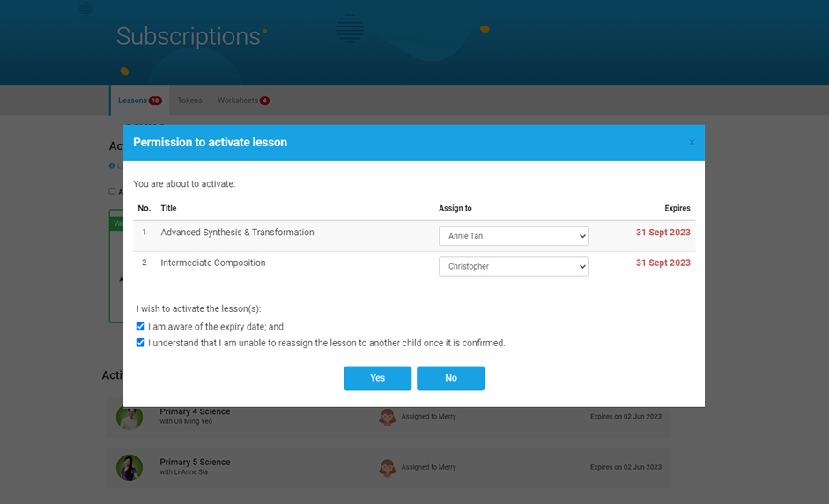The height and width of the screenshot is (504, 829).
Task: Click expiry text in Primary 5 Science row
Action: (x=626, y=468)
